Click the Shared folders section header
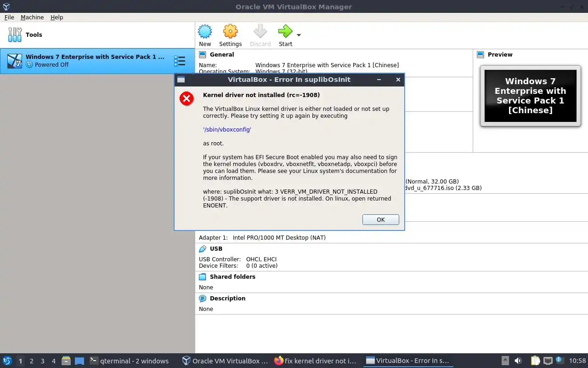The width and height of the screenshot is (588, 368). [232, 277]
